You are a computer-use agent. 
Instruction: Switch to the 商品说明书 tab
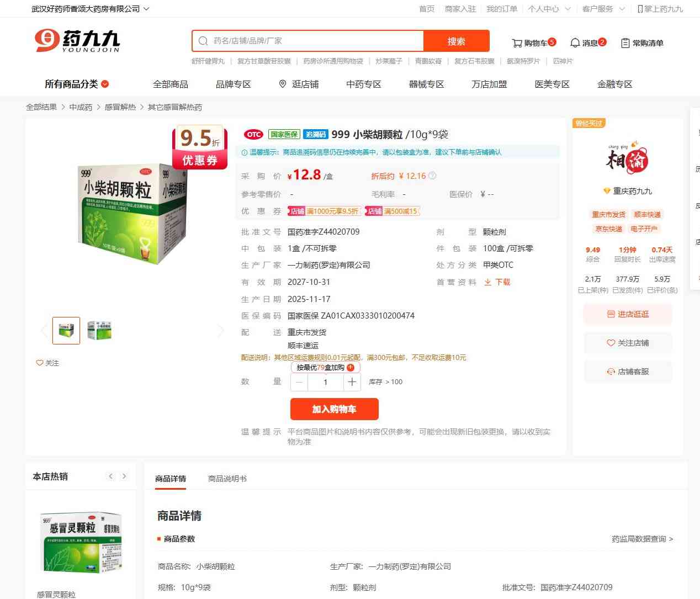227,479
